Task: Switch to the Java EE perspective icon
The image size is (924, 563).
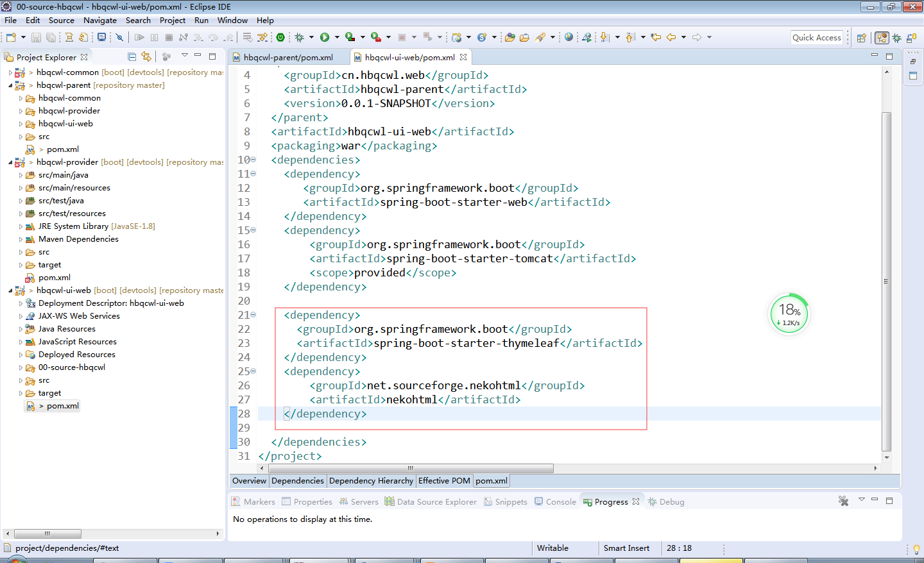Action: (x=882, y=38)
